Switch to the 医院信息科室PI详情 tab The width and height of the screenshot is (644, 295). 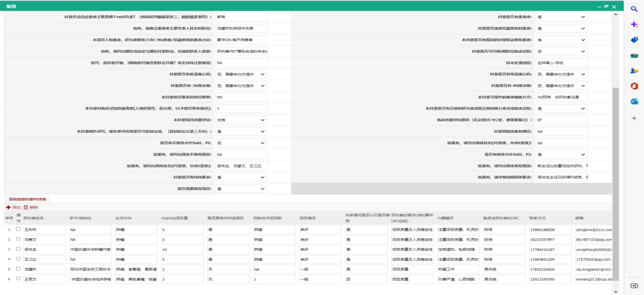(26, 198)
